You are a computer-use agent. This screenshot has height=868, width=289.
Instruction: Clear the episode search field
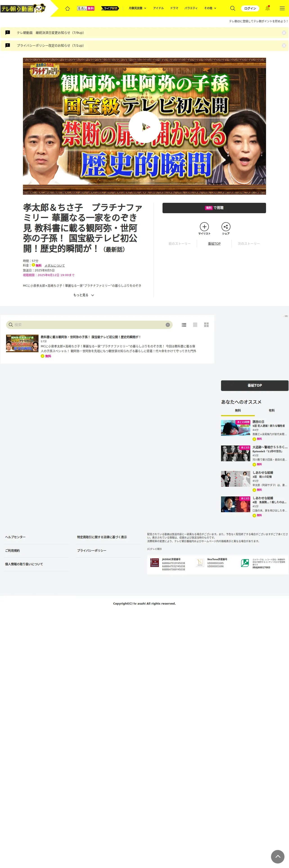[x=167, y=325]
